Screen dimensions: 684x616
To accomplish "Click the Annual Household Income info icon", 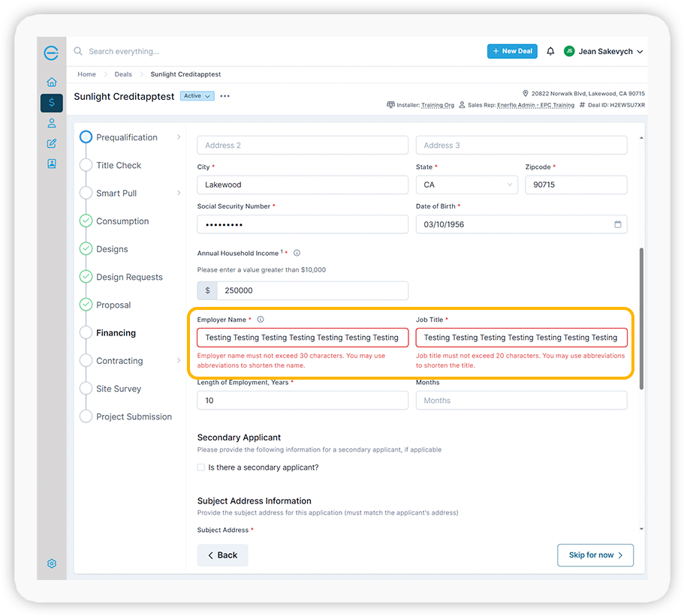I will click(x=296, y=253).
